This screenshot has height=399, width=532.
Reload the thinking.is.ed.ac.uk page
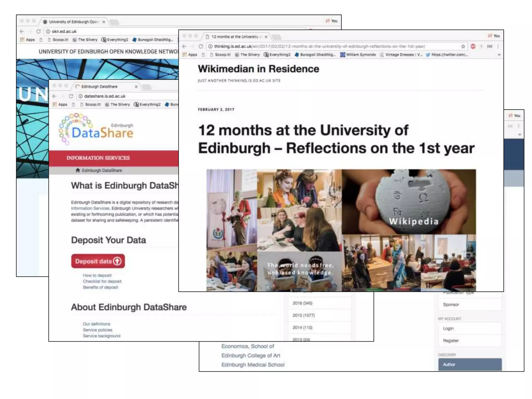201,46
